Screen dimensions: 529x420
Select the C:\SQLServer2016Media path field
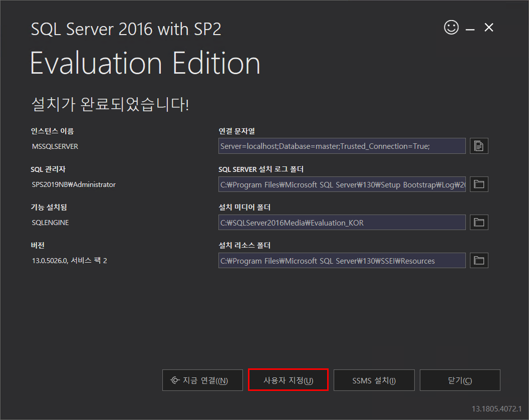[x=342, y=222]
